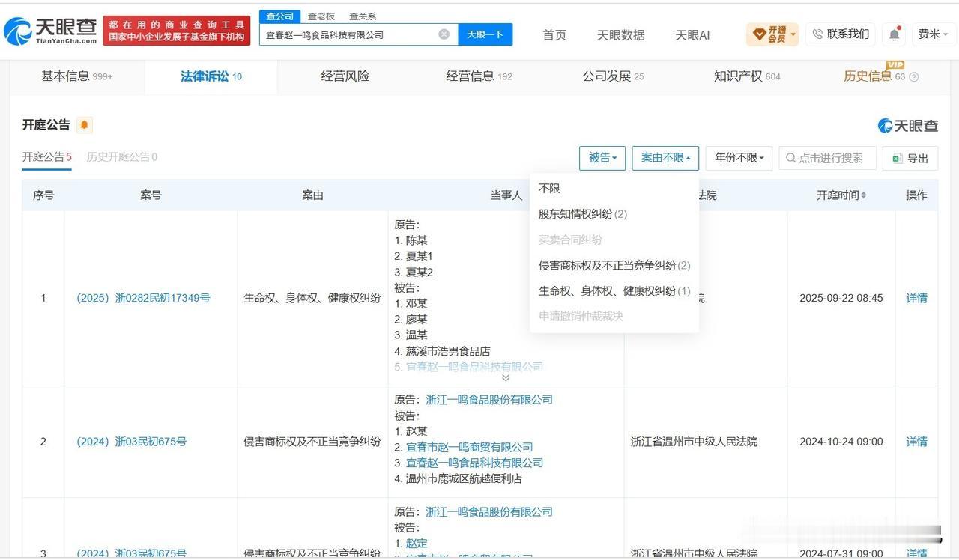Open 天眼AI in top navigation
Screen dimensions: 959x560
[692, 34]
